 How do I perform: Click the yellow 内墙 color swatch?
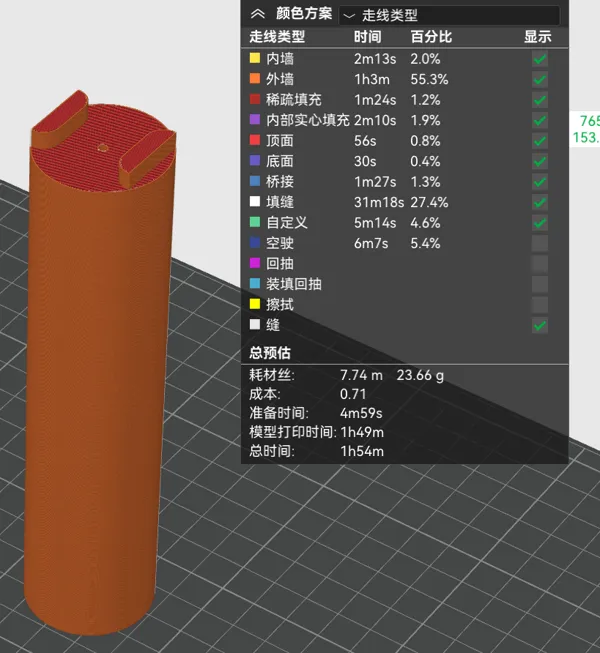[255, 58]
